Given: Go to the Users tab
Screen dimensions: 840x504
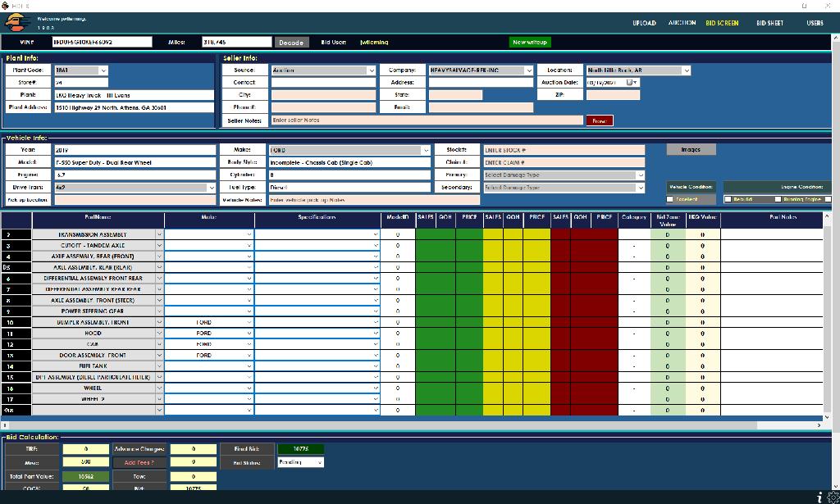Looking at the screenshot, I should pyautogui.click(x=815, y=23).
